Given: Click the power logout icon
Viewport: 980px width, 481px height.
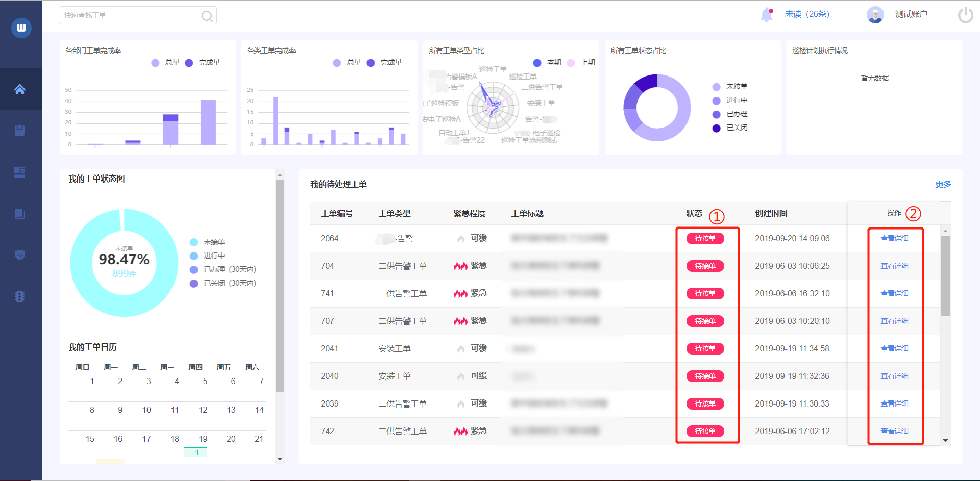Looking at the screenshot, I should pyautogui.click(x=965, y=15).
